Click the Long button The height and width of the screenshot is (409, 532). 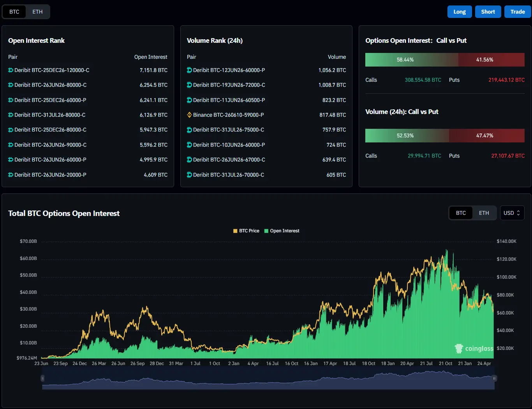[x=460, y=12]
